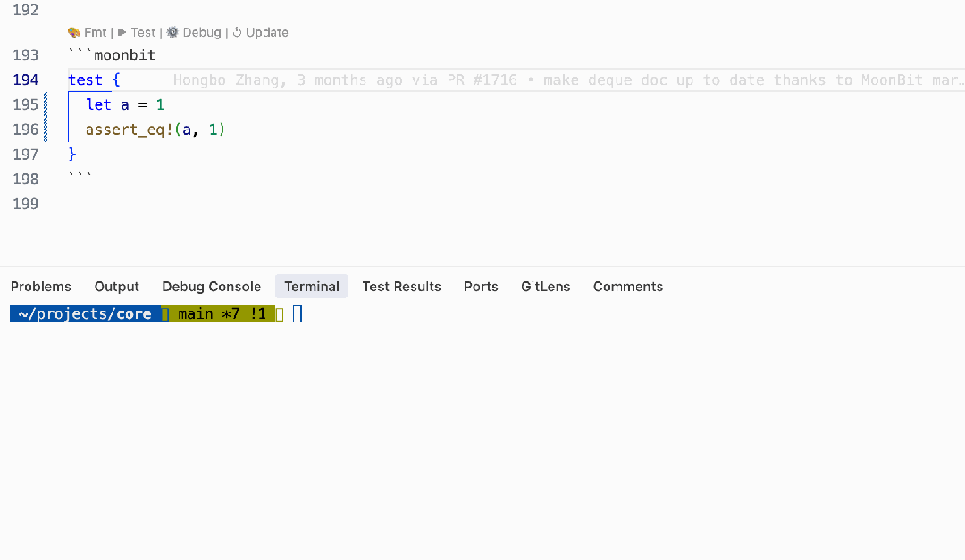Viewport: 965px width, 560px height.
Task: Click line number 196 in the gutter
Action: click(25, 130)
